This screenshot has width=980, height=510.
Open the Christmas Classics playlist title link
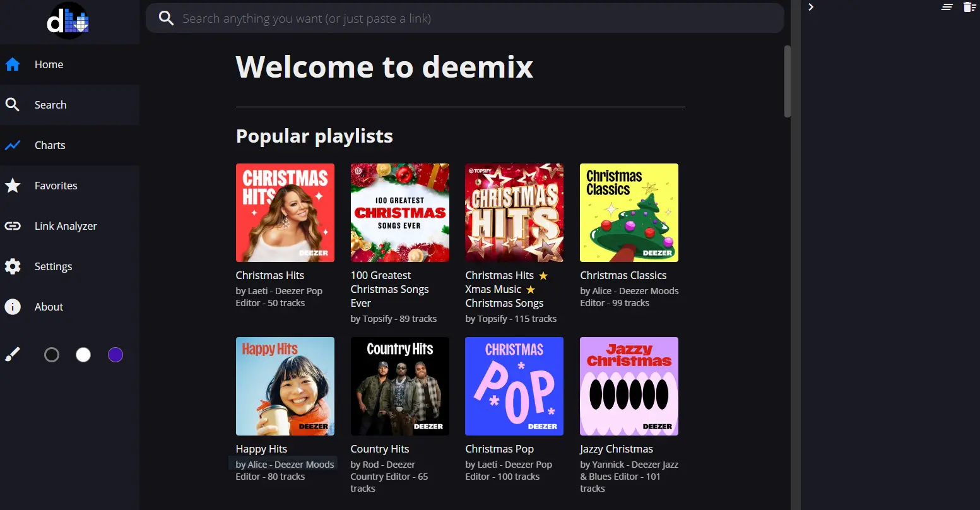[x=623, y=275]
